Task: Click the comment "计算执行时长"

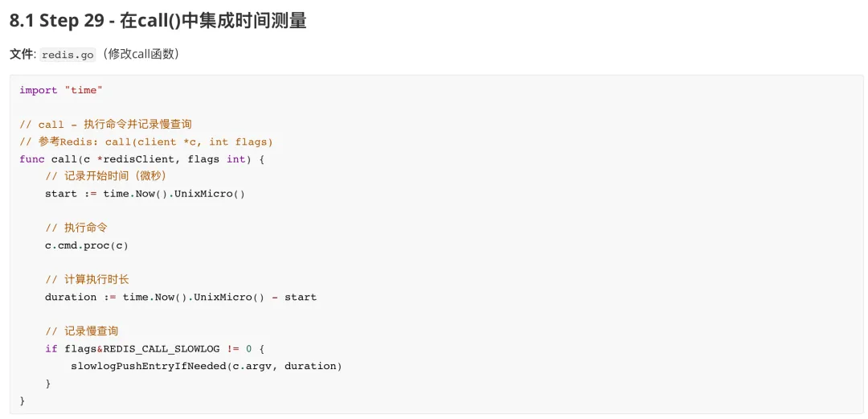Action: pyautogui.click(x=87, y=280)
